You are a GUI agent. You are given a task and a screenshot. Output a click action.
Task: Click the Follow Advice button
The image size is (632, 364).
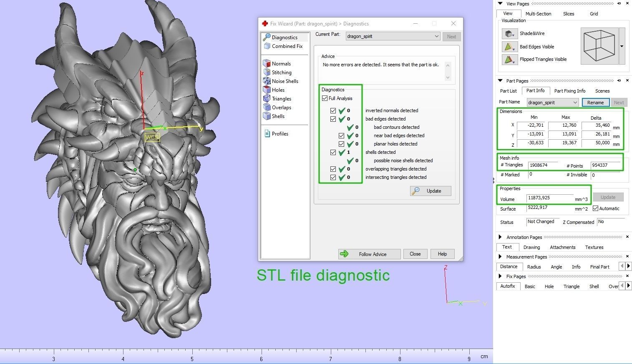[369, 254]
